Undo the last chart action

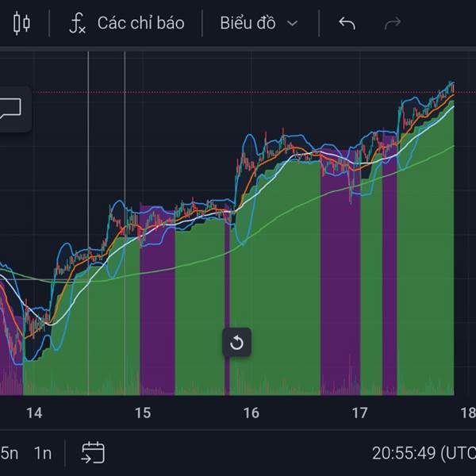[x=347, y=23]
